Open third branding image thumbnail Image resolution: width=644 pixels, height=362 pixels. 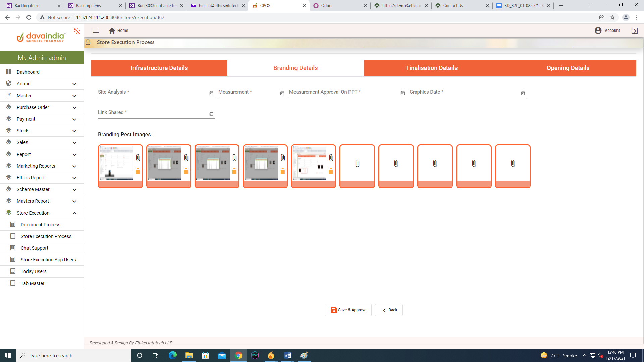click(x=213, y=163)
